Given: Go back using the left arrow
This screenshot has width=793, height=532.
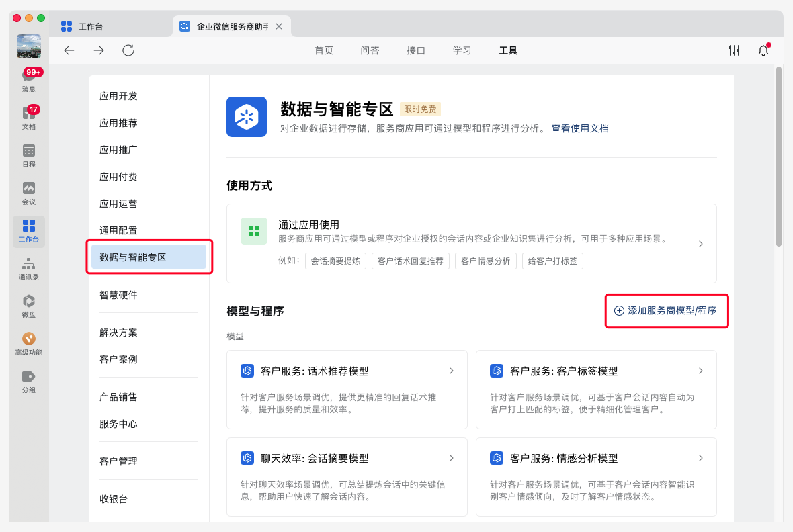Looking at the screenshot, I should [x=69, y=51].
